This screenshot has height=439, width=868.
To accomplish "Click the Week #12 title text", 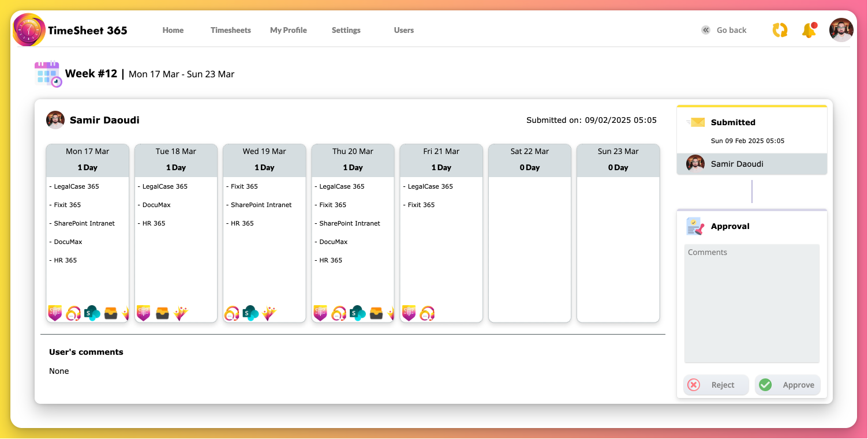I will click(91, 74).
